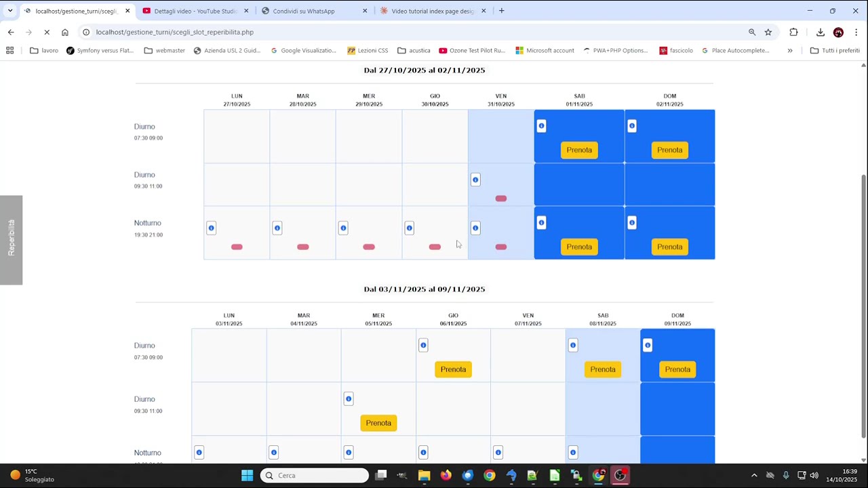Click Prenota for Saturday 08/11 Diurno
Viewport: 868px width, 488px height.
click(603, 369)
